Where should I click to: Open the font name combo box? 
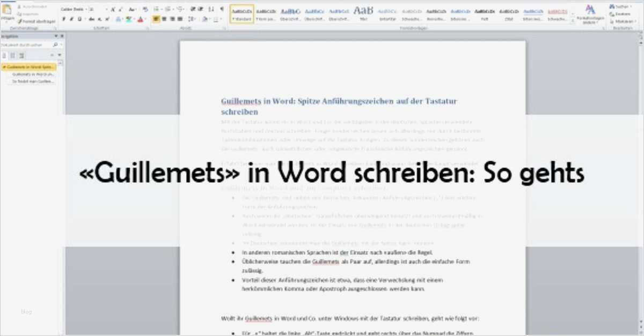pyautogui.click(x=74, y=9)
